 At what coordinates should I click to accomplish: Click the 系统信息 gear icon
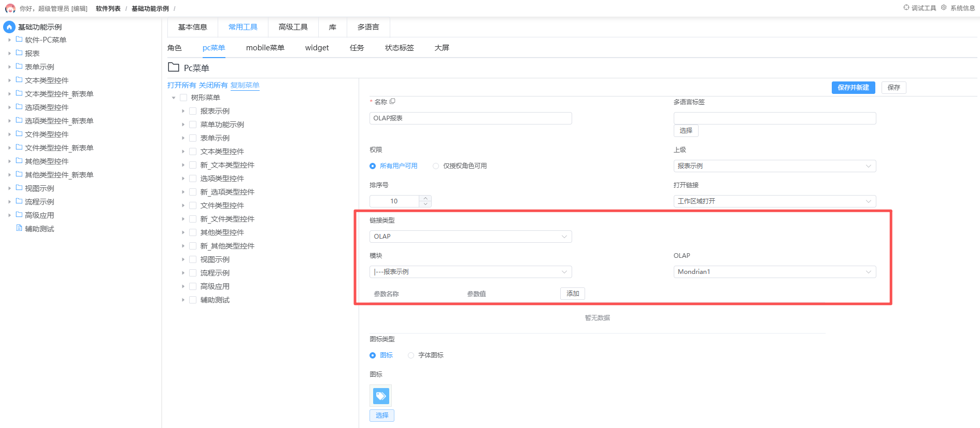click(944, 8)
